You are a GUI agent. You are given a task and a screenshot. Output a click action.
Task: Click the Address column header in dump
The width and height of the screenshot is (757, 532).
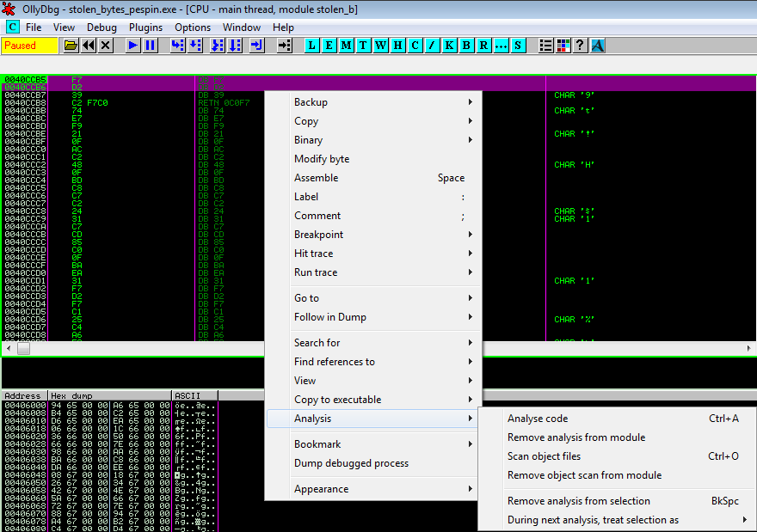point(25,395)
